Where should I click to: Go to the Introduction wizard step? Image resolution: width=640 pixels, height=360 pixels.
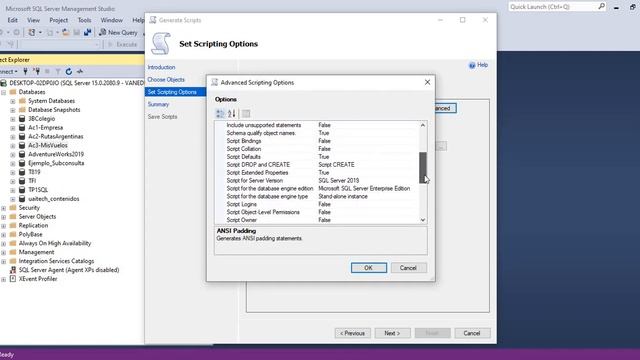(x=161, y=67)
